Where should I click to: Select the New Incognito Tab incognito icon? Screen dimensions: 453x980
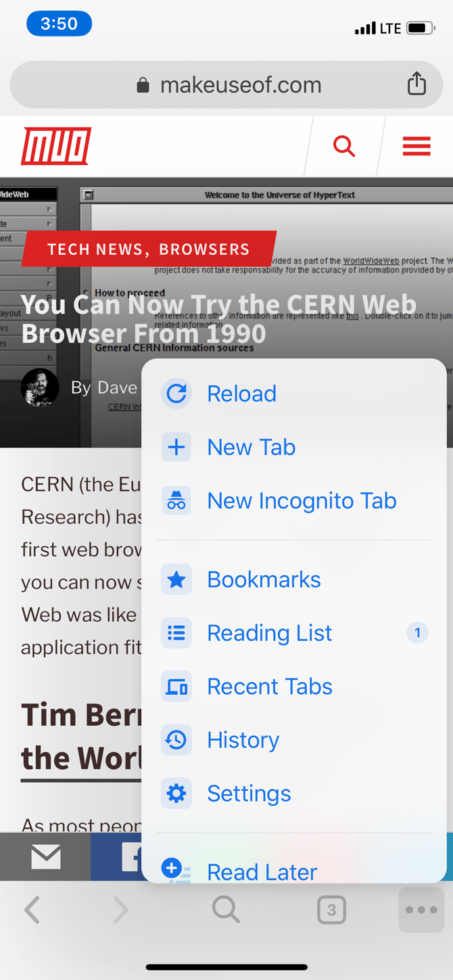[176, 500]
